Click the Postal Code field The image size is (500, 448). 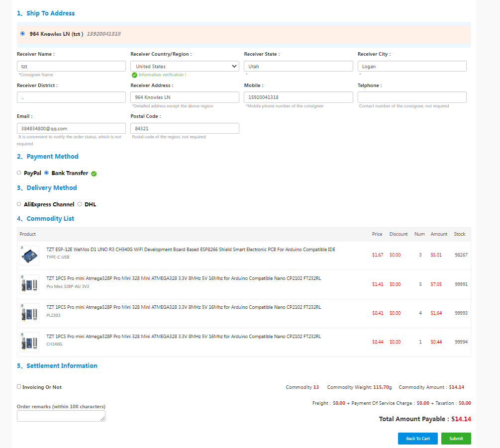point(185,128)
